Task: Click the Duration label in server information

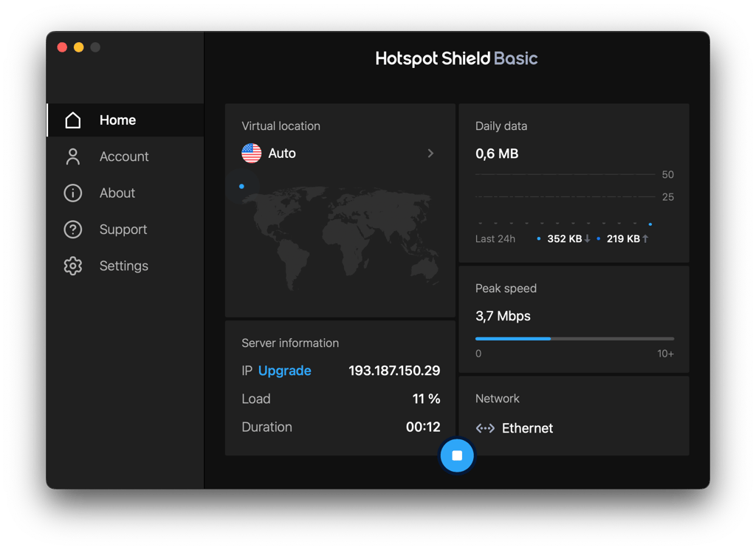Action: pos(267,427)
